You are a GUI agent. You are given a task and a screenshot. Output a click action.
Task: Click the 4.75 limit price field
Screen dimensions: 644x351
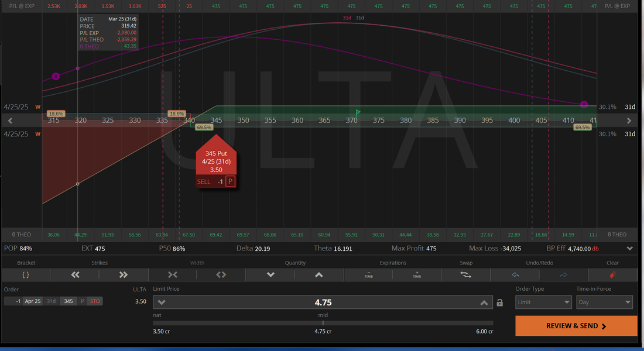point(323,302)
